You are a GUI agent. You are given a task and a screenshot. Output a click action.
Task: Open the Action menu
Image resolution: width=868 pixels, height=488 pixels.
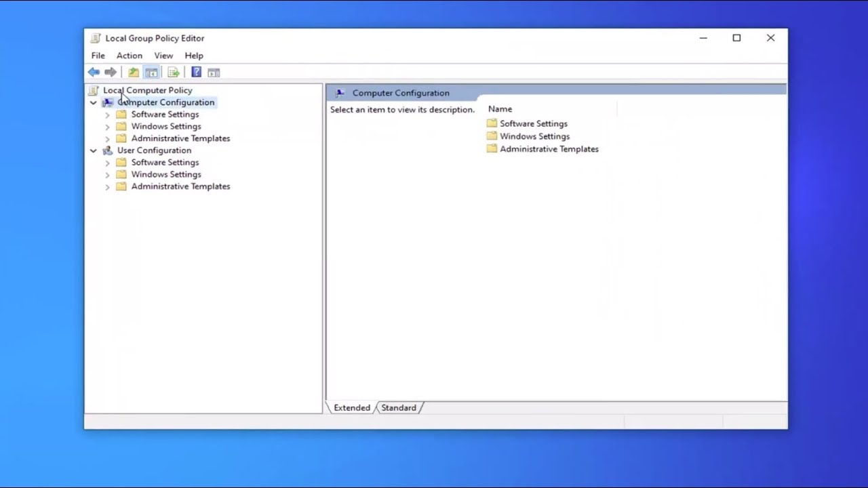tap(130, 56)
